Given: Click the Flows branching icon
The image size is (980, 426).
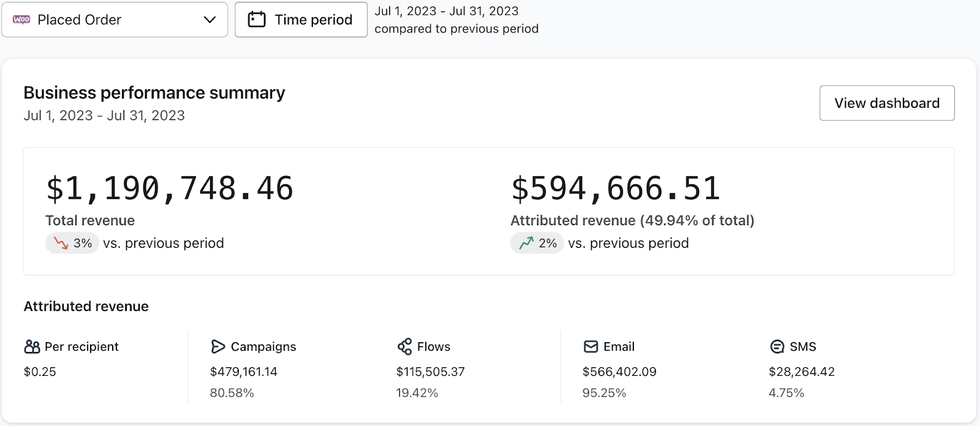Looking at the screenshot, I should pyautogui.click(x=404, y=347).
